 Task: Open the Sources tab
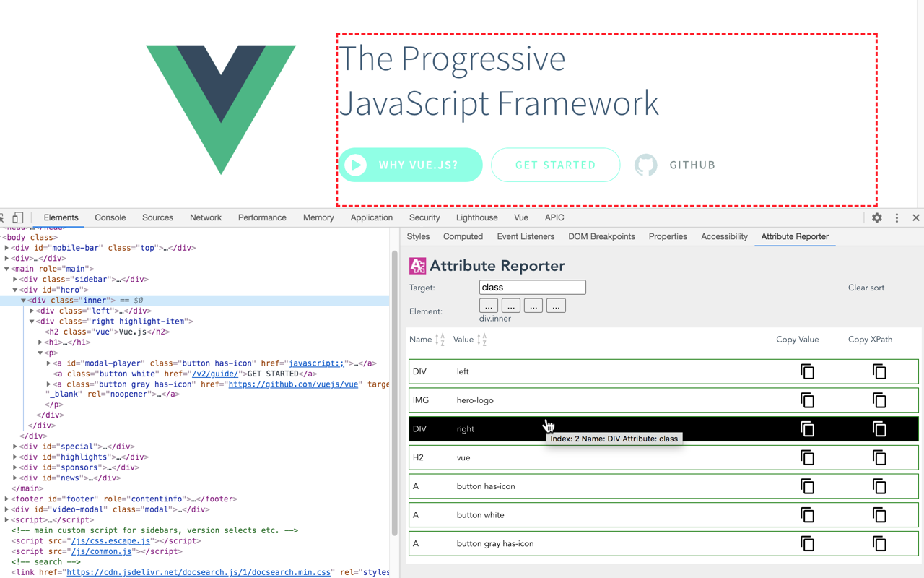tap(157, 217)
